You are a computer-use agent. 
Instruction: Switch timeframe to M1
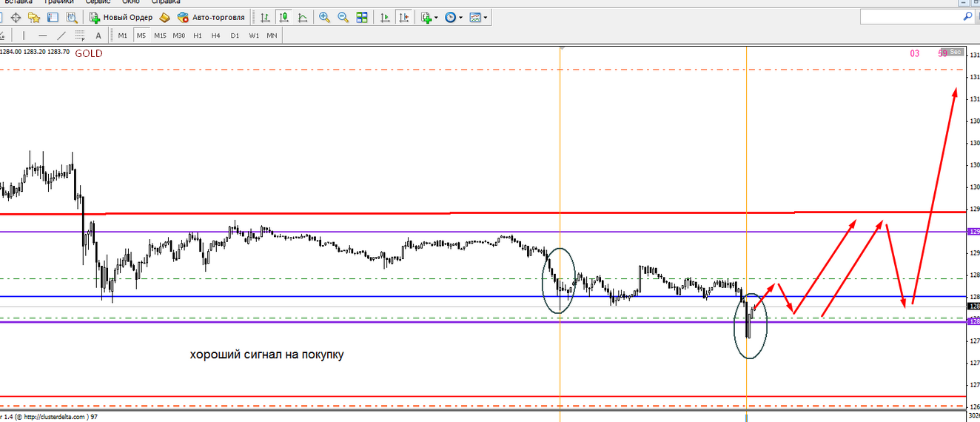122,35
